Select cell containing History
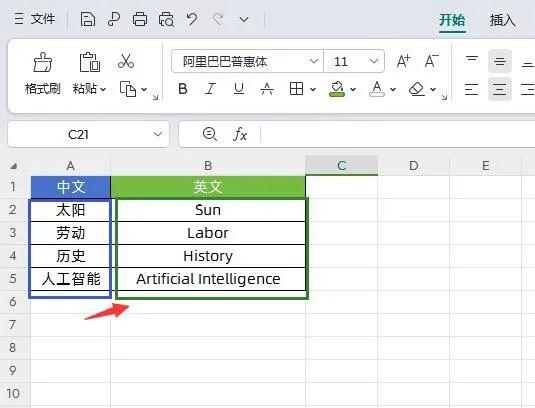 (x=208, y=256)
